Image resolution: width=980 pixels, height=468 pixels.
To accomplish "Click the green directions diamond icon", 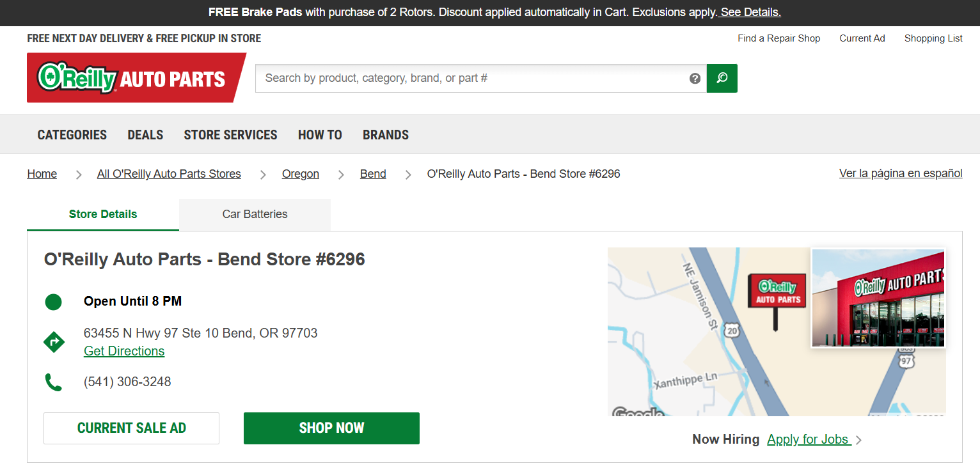I will point(54,342).
